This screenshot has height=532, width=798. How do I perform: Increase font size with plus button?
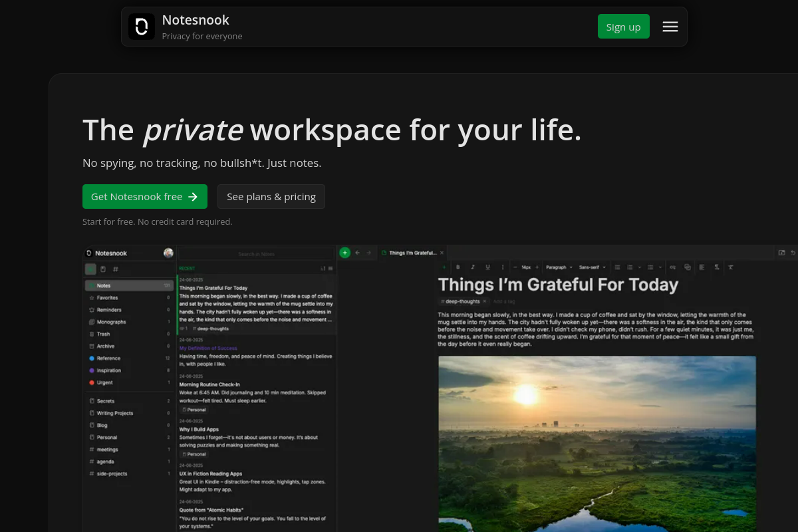tap(537, 267)
